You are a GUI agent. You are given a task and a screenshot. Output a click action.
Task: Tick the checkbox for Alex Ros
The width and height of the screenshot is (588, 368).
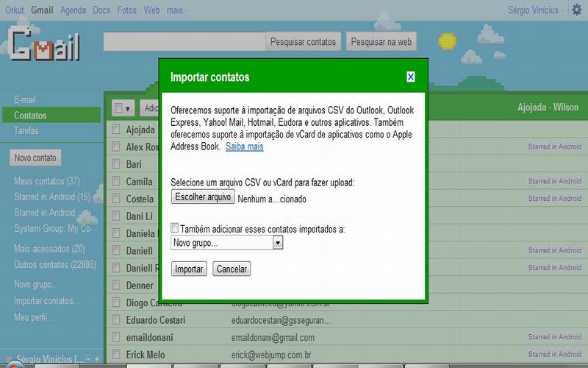click(x=116, y=146)
